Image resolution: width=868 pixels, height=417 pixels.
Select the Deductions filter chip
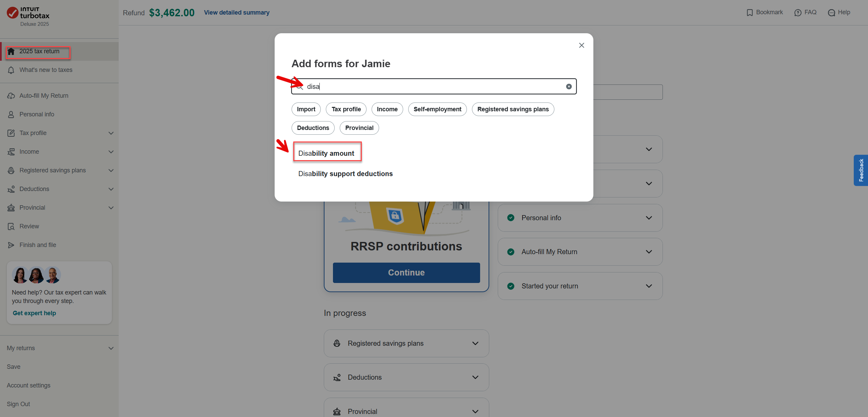tap(313, 128)
